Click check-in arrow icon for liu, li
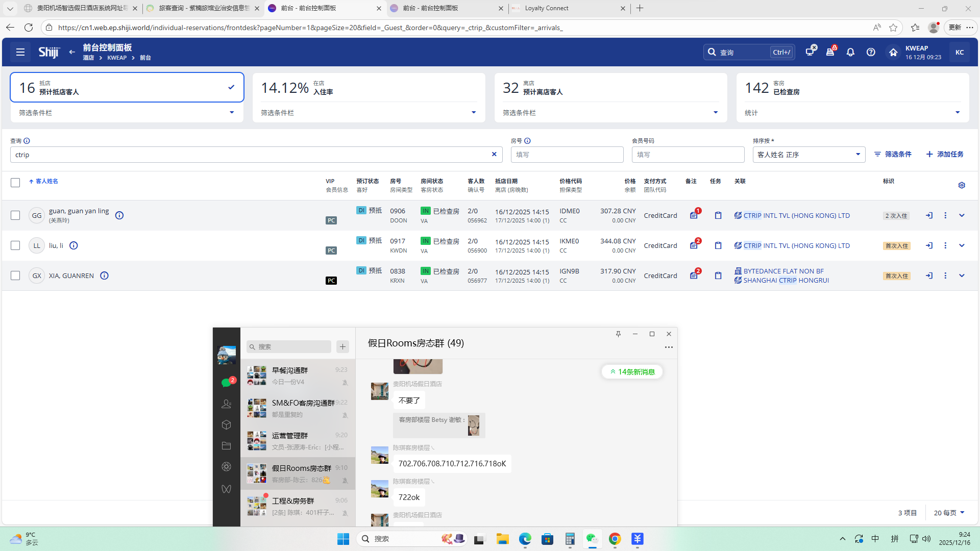The width and height of the screenshot is (980, 551). tap(929, 245)
